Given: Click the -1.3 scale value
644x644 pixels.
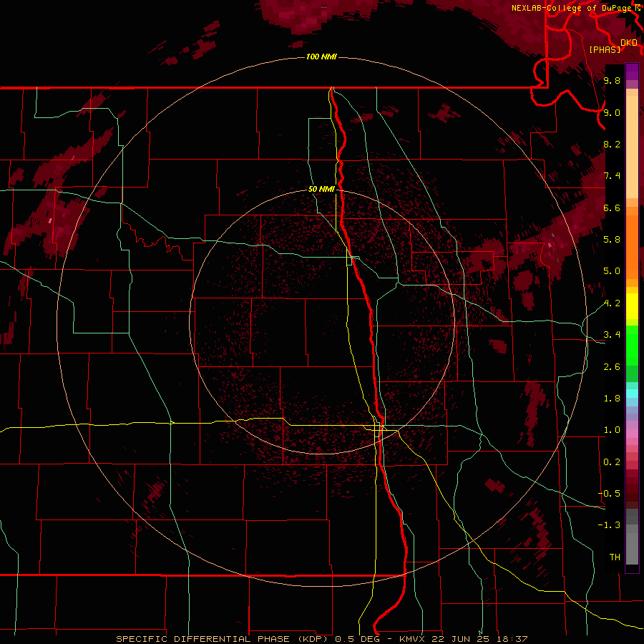Looking at the screenshot, I should coord(609,525).
